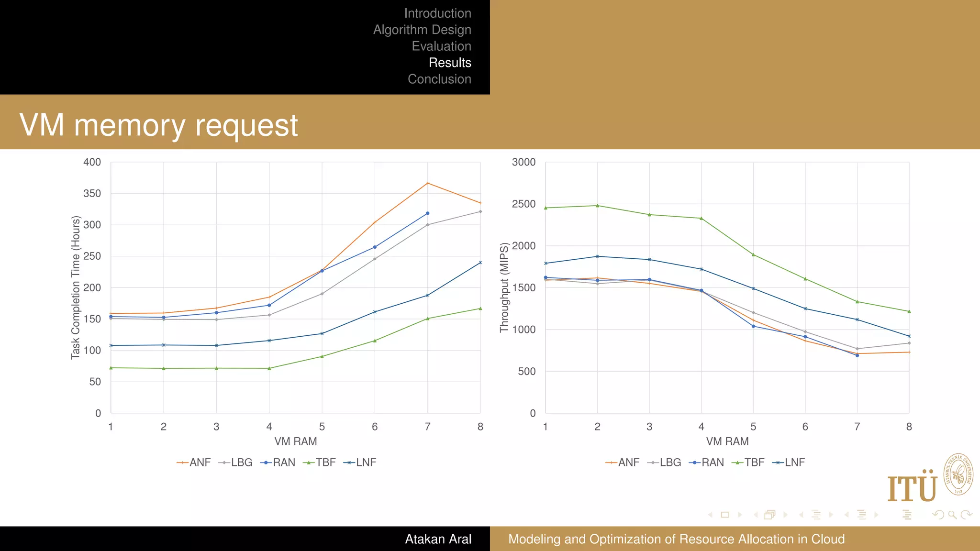
Task: Click next section arrow
Action: coord(876,515)
